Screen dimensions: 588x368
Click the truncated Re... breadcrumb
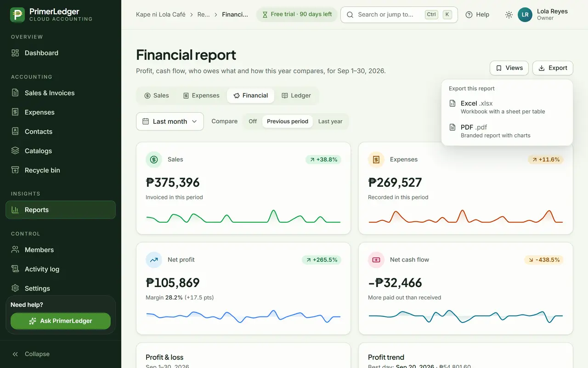tap(204, 14)
